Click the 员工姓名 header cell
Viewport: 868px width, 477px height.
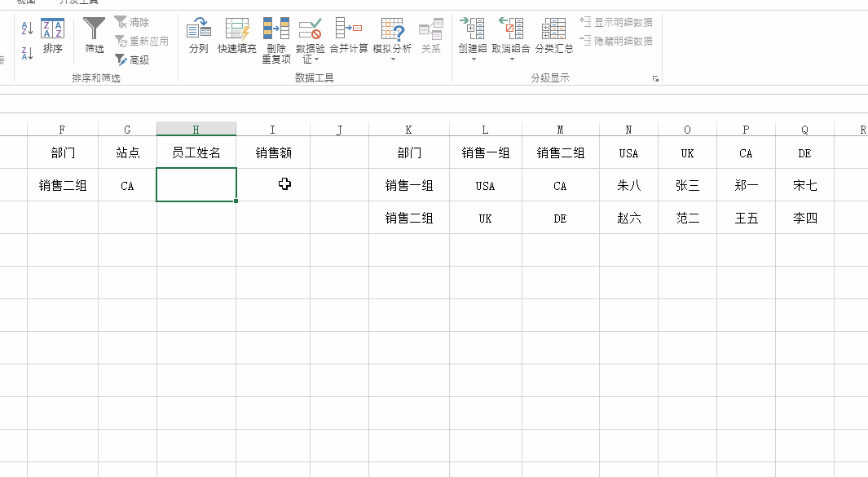coord(196,153)
